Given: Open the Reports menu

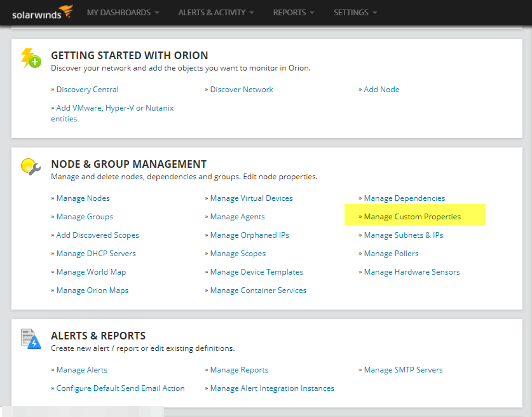Looking at the screenshot, I should point(289,13).
